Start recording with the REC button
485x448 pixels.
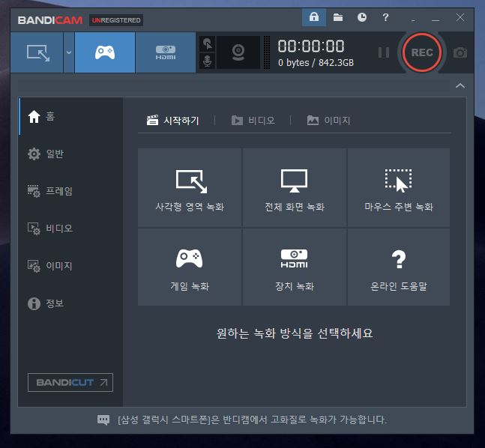pyautogui.click(x=422, y=52)
